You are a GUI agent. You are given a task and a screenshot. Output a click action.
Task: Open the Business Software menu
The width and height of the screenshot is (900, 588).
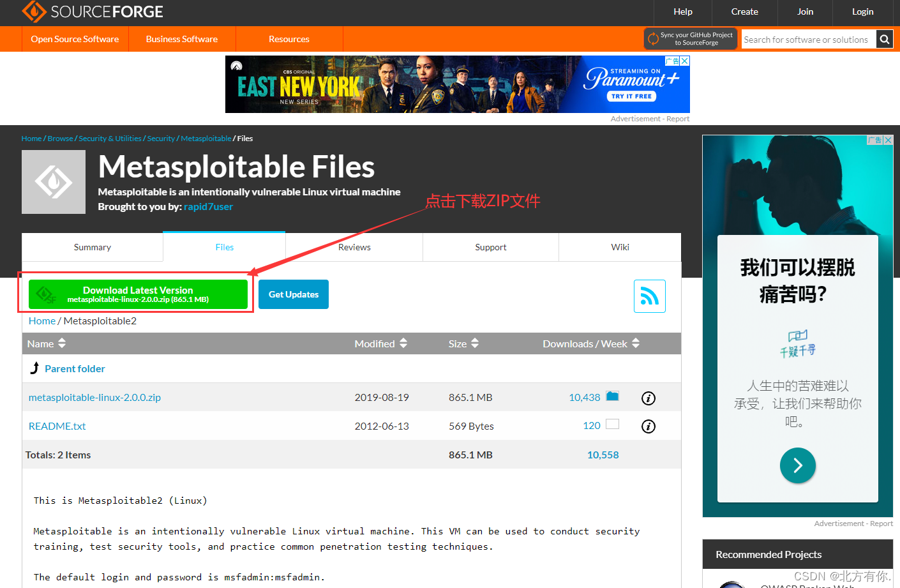pyautogui.click(x=182, y=39)
